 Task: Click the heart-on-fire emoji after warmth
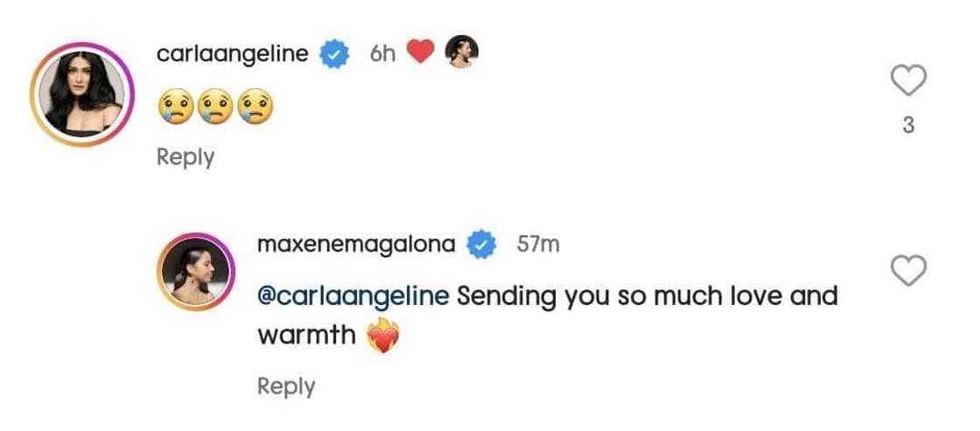pyautogui.click(x=382, y=337)
